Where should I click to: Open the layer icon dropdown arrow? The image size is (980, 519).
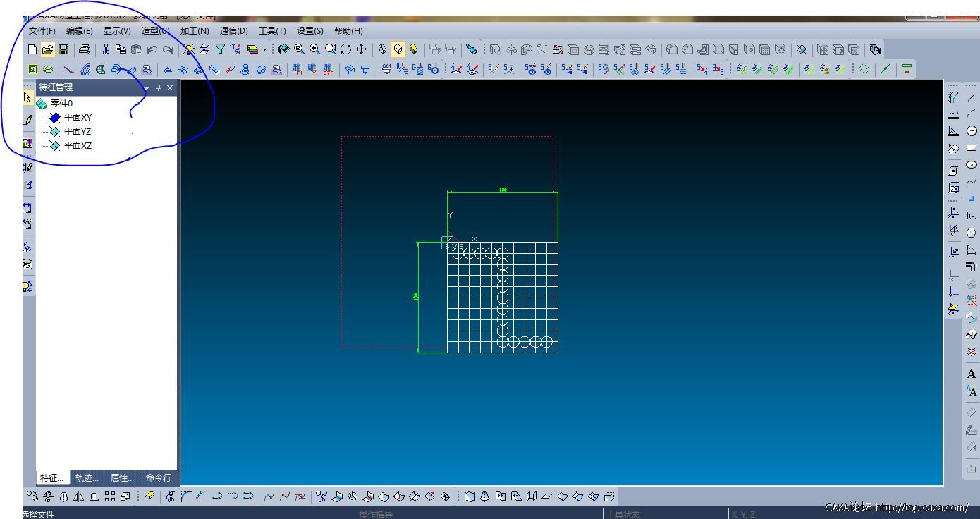(x=265, y=50)
